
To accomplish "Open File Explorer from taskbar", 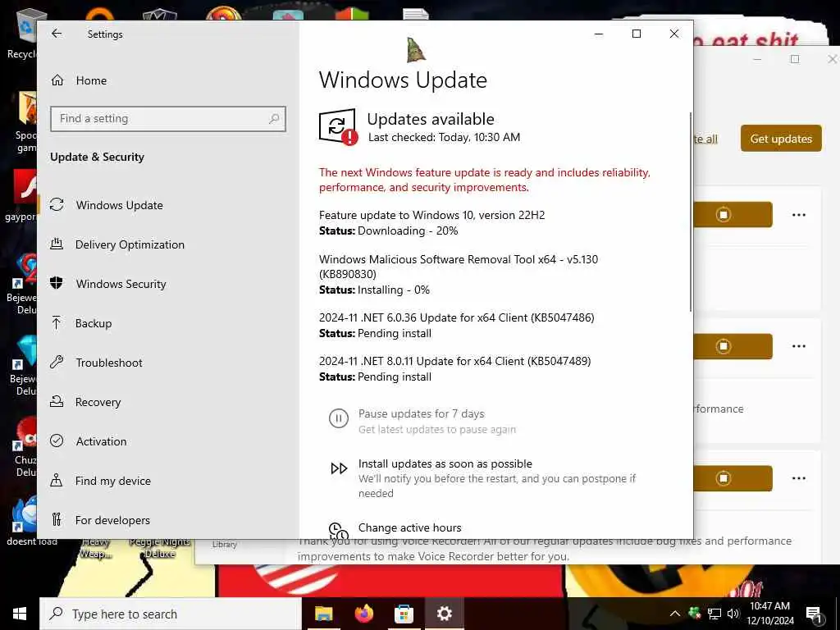I will pyautogui.click(x=323, y=614).
